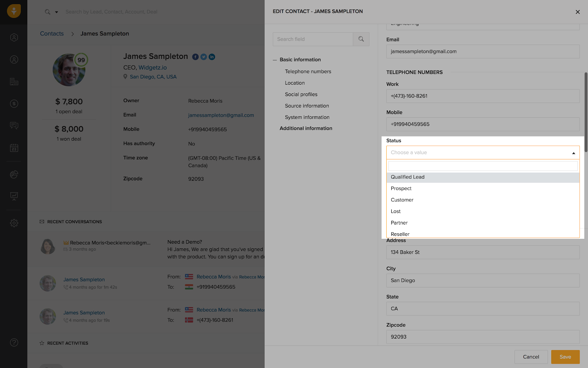Open the Deals dollar icon in sidebar
The image size is (588, 368).
[14, 104]
